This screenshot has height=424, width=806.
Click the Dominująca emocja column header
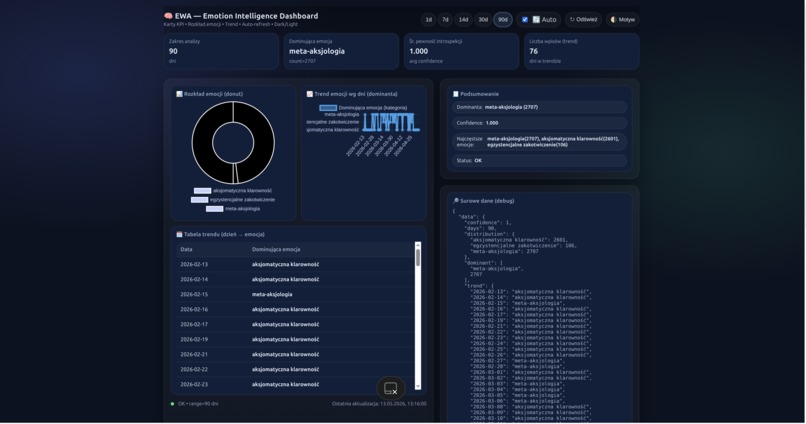click(276, 250)
